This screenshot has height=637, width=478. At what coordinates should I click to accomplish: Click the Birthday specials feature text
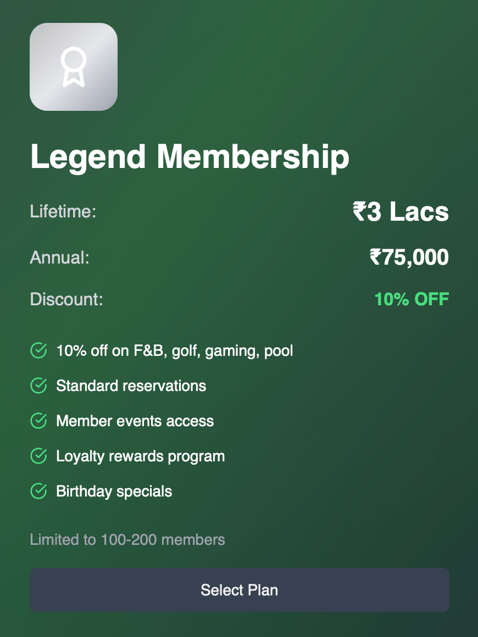(x=114, y=492)
